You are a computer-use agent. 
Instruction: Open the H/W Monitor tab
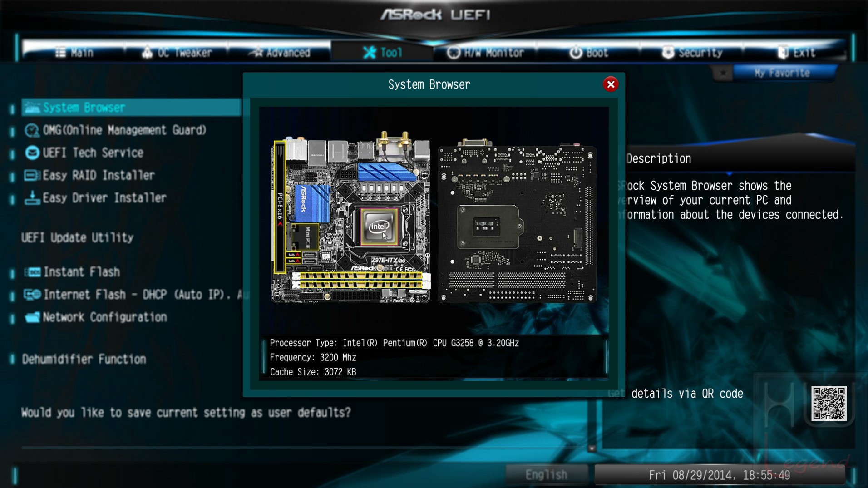pyautogui.click(x=485, y=53)
